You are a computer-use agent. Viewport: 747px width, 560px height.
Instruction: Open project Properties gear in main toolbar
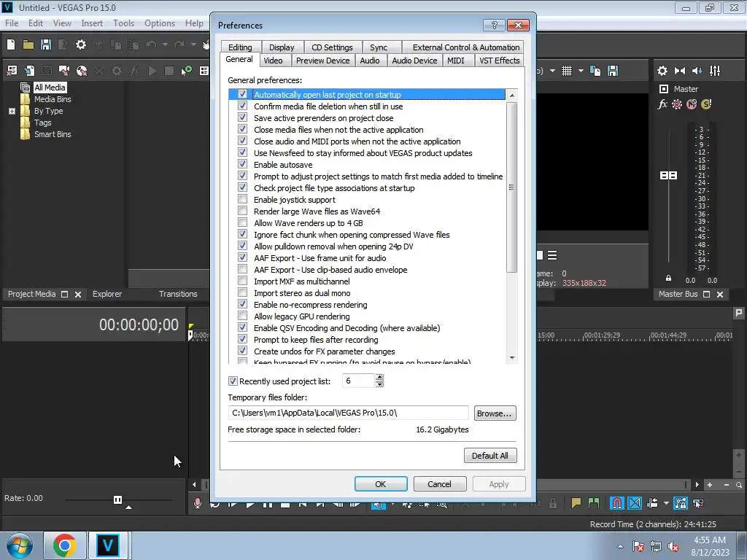81,44
